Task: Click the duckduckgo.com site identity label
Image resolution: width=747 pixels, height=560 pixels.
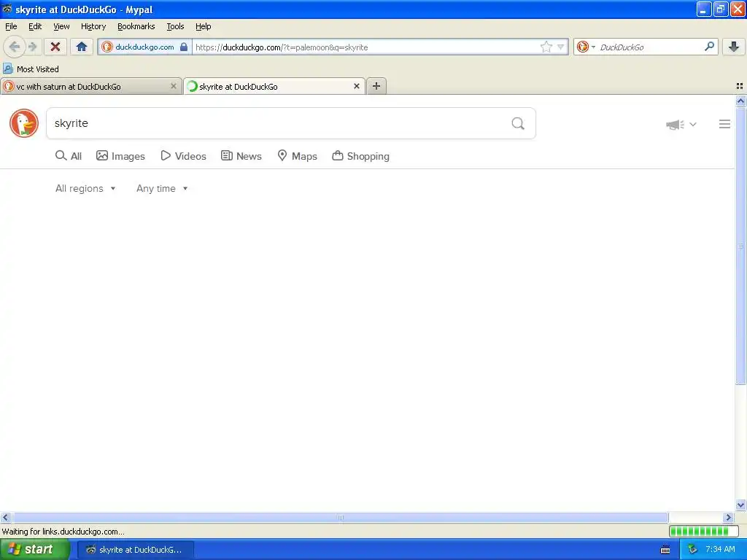Action: [x=144, y=47]
